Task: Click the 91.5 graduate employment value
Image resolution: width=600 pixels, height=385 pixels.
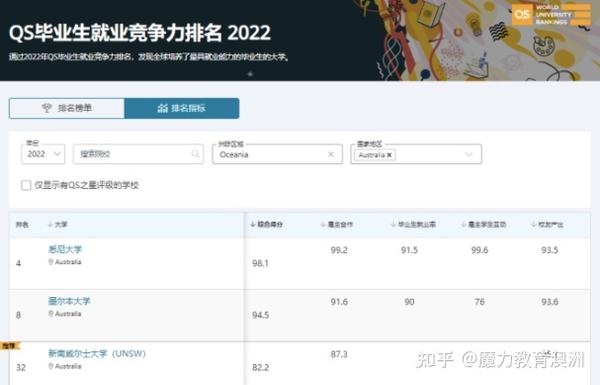Action: 409,250
